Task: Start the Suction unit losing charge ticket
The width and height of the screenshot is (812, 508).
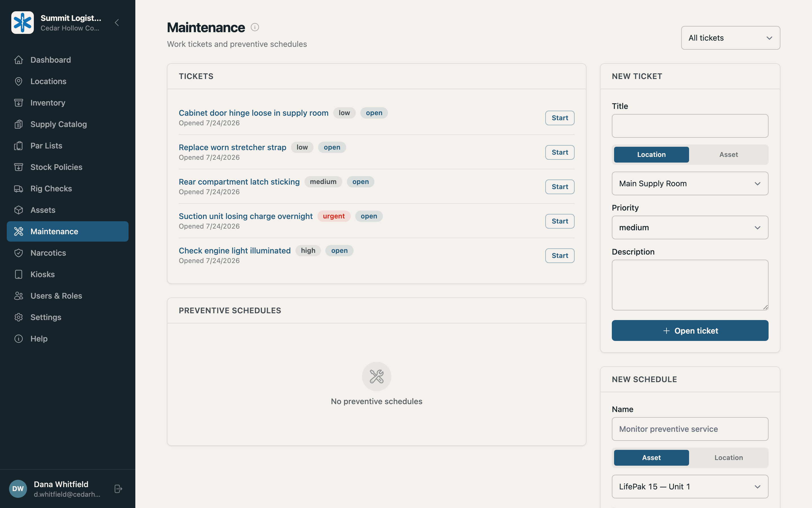Action: 560,222
